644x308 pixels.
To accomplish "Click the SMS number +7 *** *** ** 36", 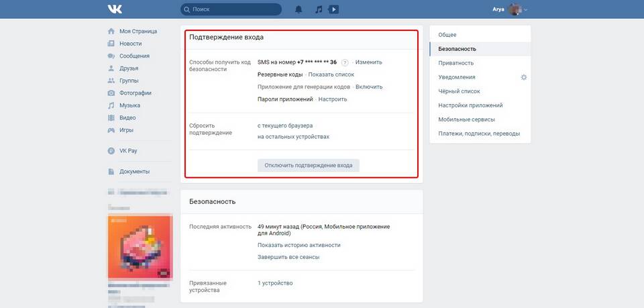I will [x=317, y=62].
